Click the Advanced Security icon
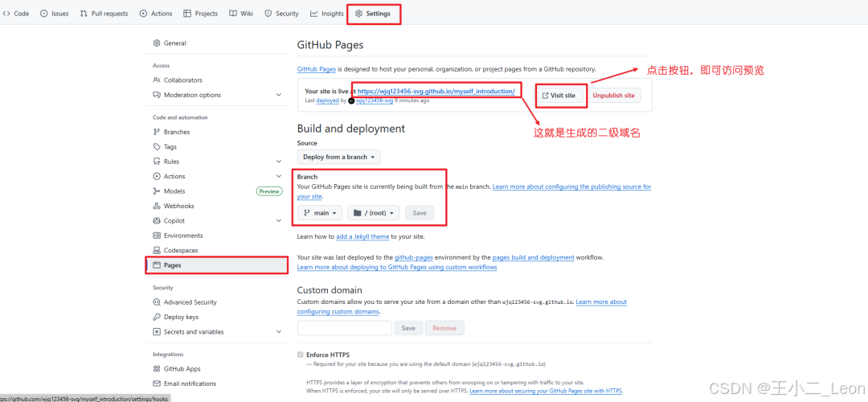 (x=157, y=302)
